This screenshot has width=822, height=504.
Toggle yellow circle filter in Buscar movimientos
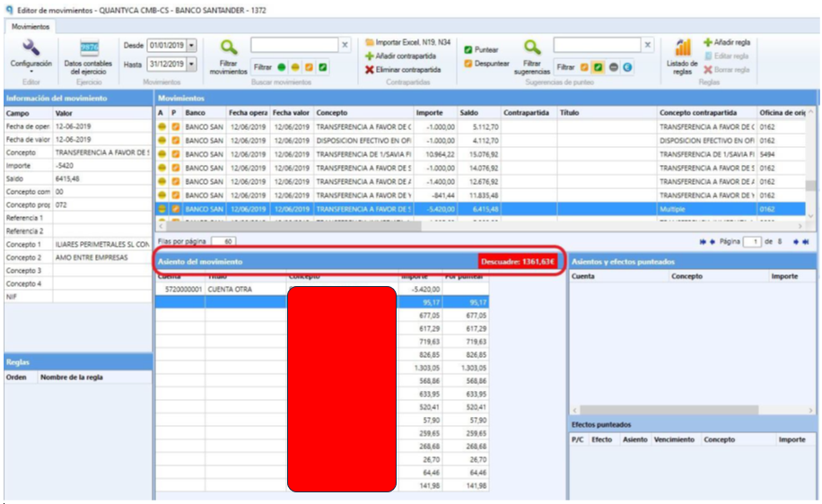(x=295, y=67)
